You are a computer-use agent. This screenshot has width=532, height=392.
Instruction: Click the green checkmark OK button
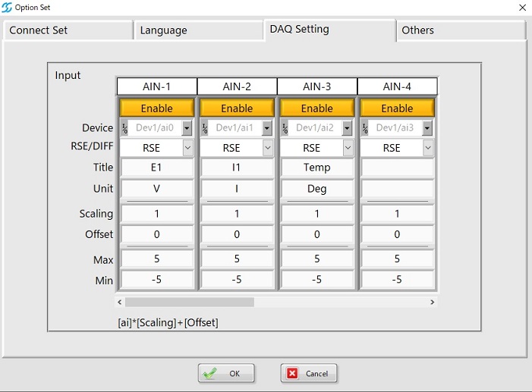click(x=226, y=373)
